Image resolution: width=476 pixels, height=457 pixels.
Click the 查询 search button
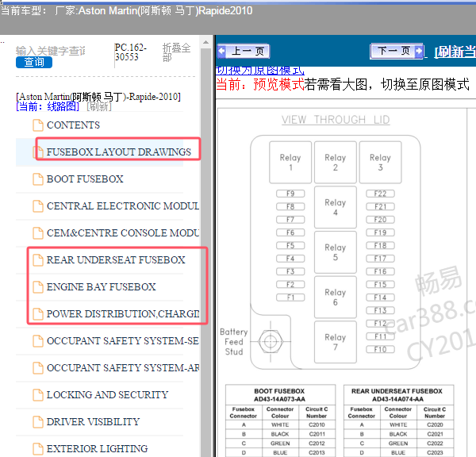click(x=34, y=62)
